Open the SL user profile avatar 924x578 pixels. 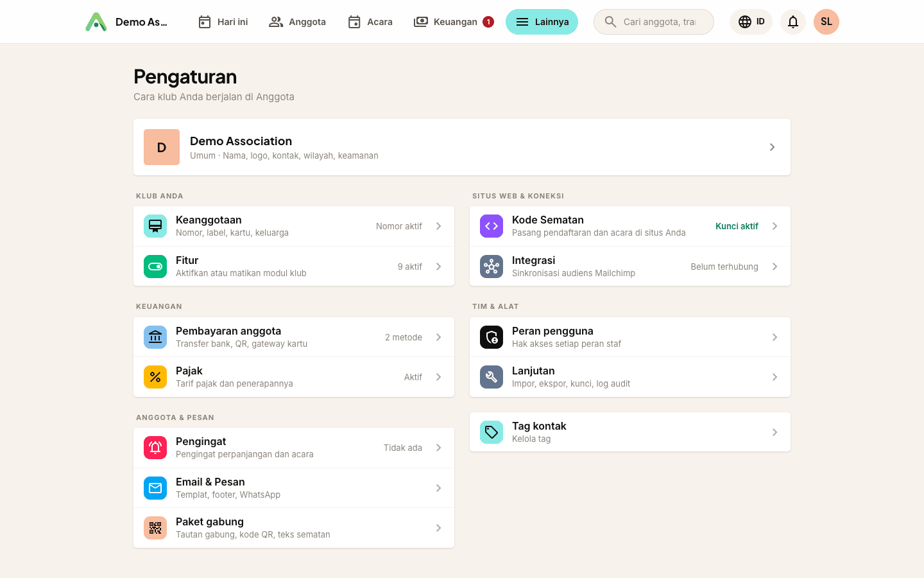point(826,22)
